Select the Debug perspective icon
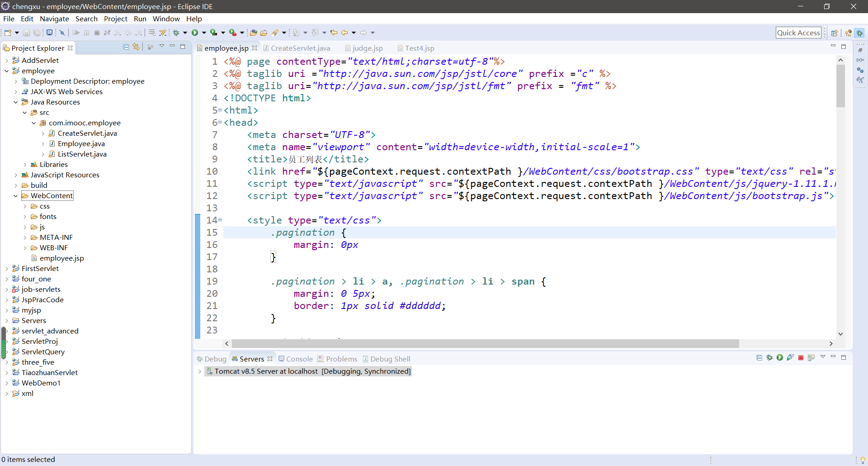Image resolution: width=868 pixels, height=466 pixels. coord(860,33)
